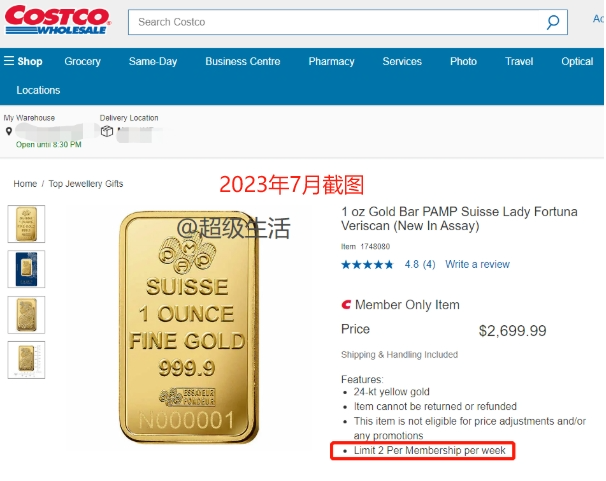
Task: Select the first gold bar front thumbnail
Action: [26, 224]
